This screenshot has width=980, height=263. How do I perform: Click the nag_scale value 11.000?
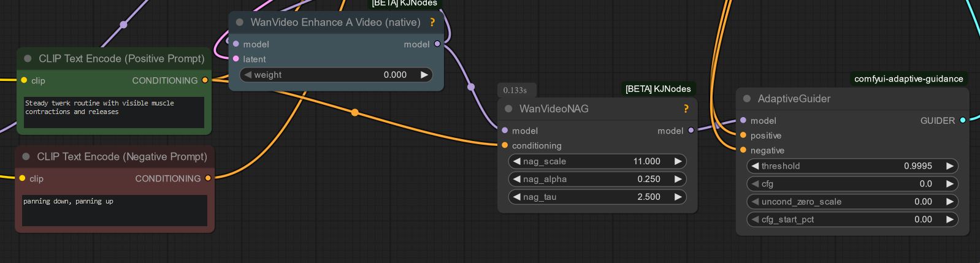point(646,161)
